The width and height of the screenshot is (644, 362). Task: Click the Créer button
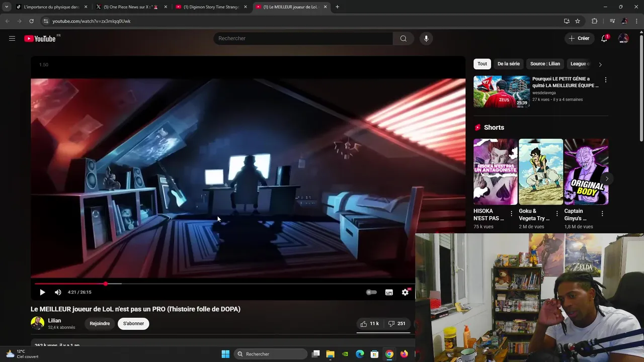(x=579, y=39)
